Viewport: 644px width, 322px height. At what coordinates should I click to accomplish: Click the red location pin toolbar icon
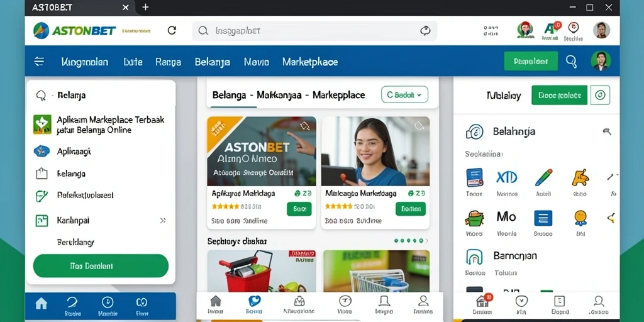click(x=574, y=31)
